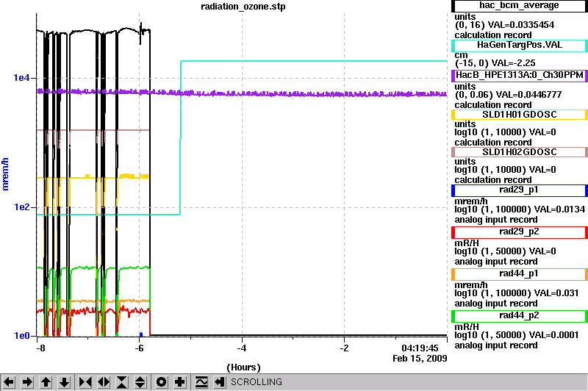Click the -6 hours x-axis tick
This screenshot has width=588, height=391.
pos(139,348)
